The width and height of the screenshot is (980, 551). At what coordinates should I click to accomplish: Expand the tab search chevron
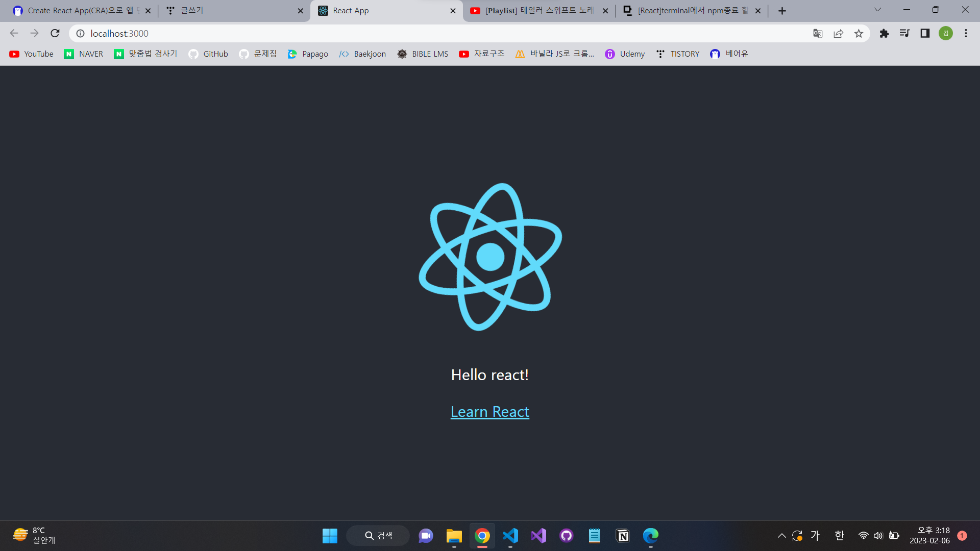(x=877, y=10)
